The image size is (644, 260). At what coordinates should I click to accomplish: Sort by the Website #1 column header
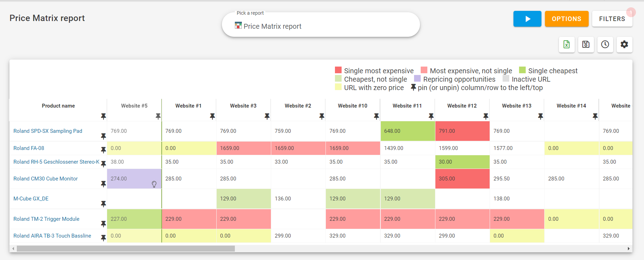click(188, 106)
